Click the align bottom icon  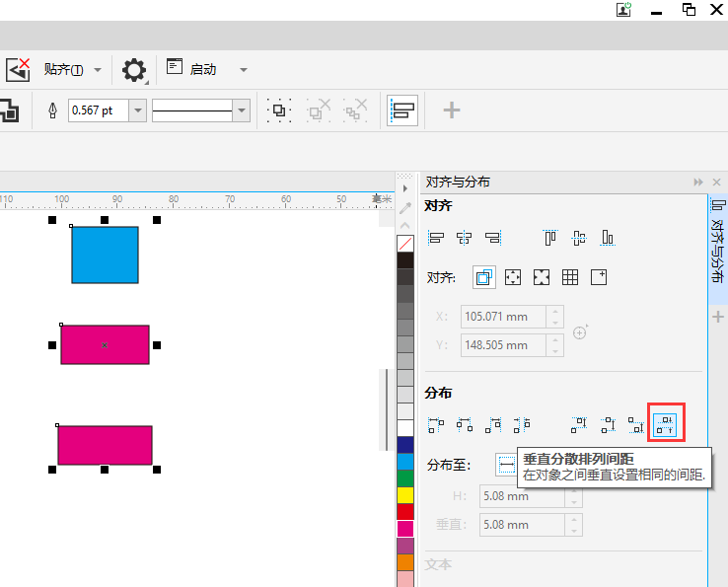[x=608, y=238]
